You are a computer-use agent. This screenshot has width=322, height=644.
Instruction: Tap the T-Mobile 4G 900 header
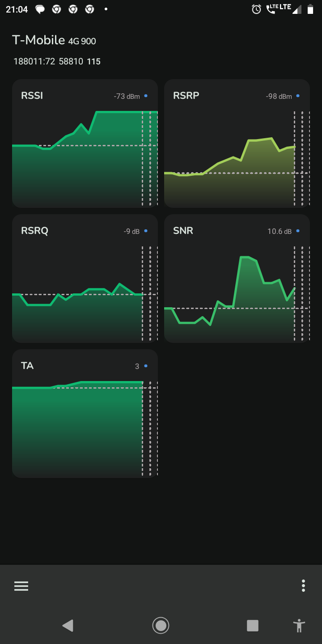coord(54,40)
